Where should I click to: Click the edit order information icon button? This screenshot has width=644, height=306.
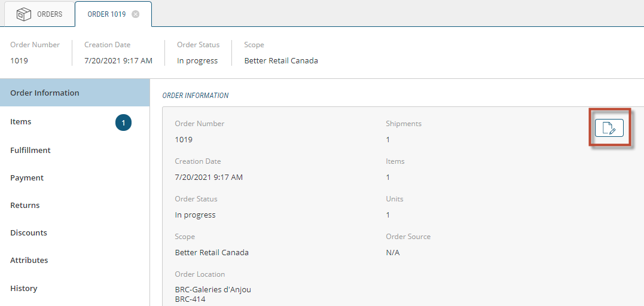[609, 128]
